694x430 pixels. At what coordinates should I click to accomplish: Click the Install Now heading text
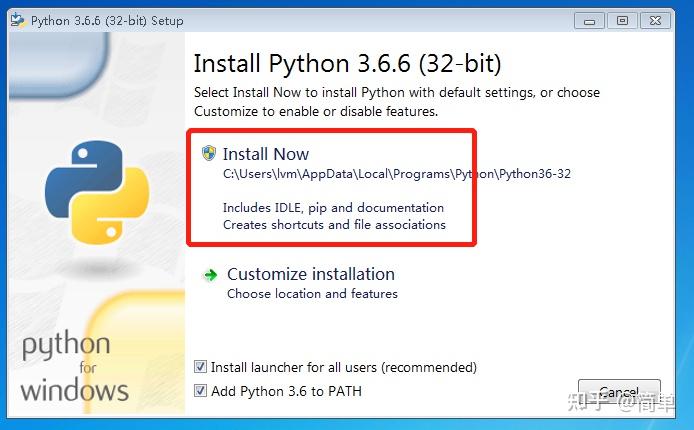266,154
